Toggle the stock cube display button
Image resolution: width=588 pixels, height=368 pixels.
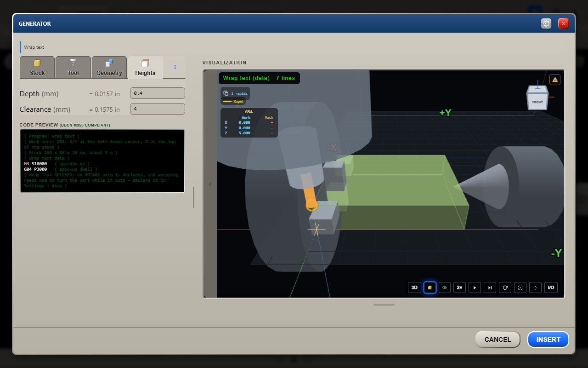coord(430,287)
